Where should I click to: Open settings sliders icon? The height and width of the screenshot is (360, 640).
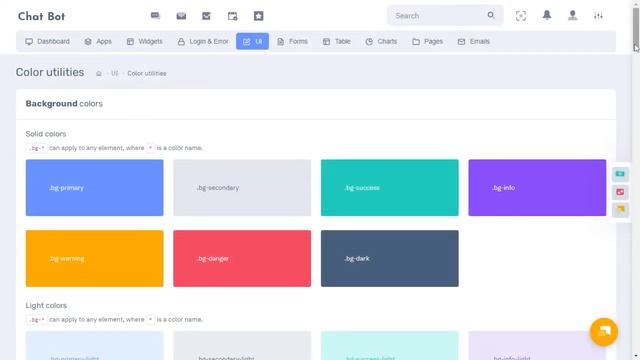pos(598,16)
